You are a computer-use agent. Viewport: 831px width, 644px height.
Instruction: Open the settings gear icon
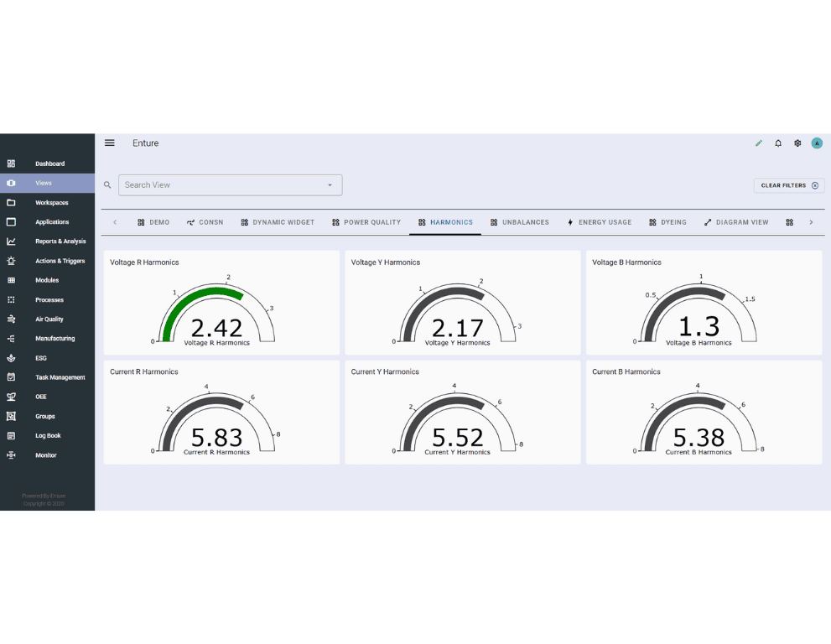[x=797, y=143]
